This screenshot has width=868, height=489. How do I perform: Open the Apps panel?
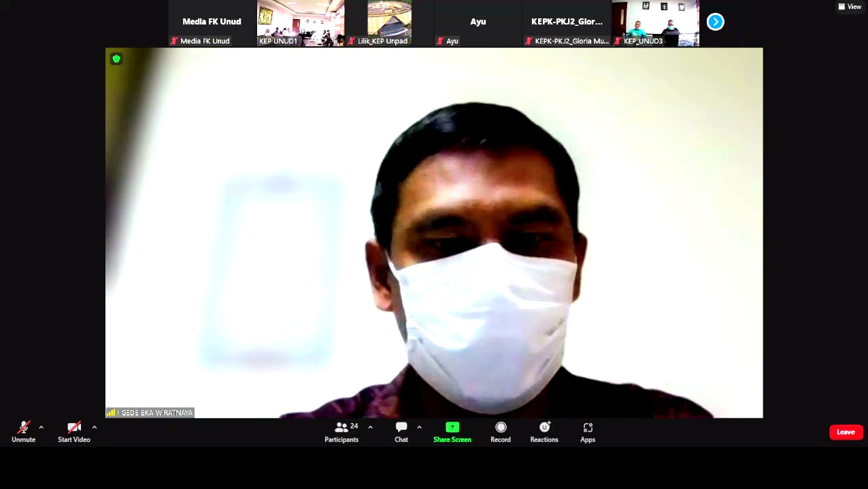coord(588,432)
